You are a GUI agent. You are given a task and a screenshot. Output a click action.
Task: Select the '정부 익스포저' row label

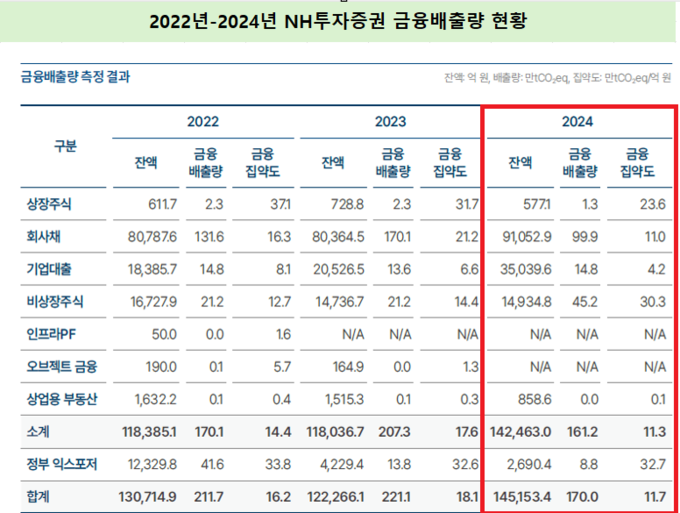[x=62, y=464]
